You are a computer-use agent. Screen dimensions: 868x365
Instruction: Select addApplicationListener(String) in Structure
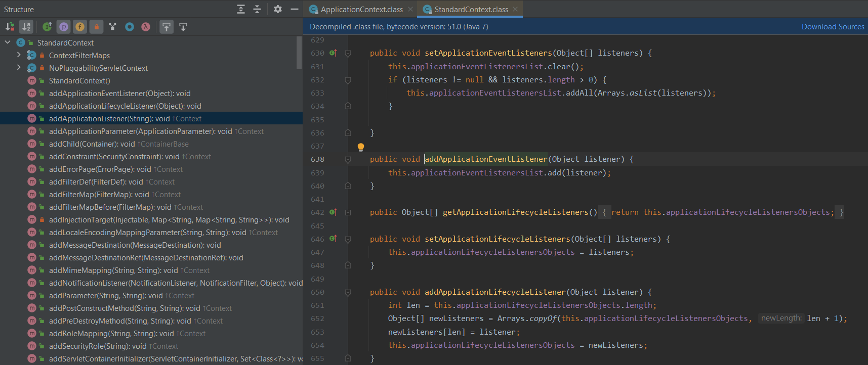pos(151,118)
